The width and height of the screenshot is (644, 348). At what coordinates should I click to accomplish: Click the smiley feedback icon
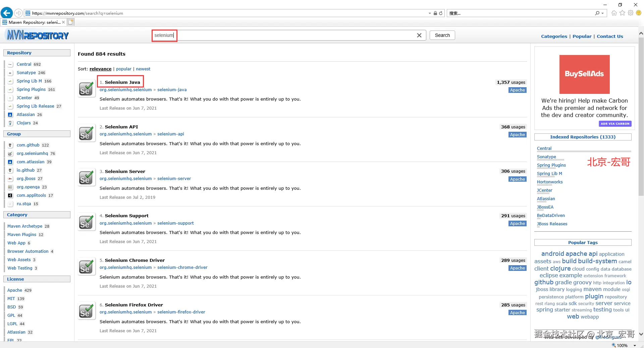click(639, 13)
